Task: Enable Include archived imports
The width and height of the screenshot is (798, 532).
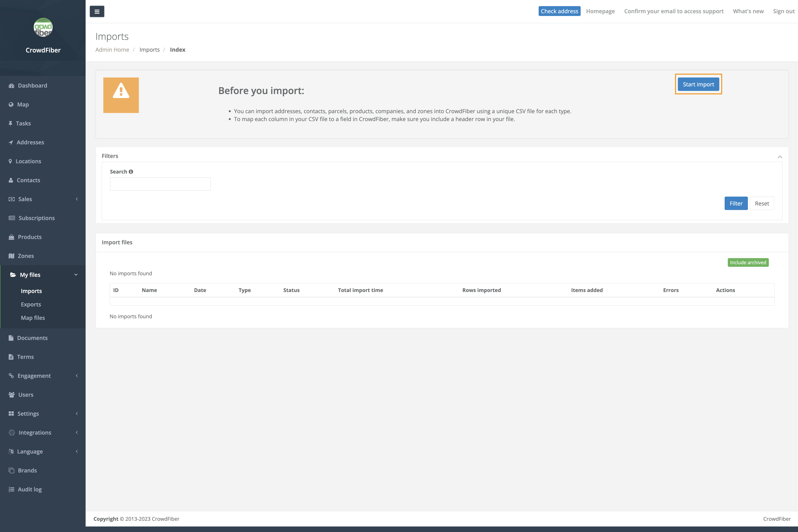Action: click(748, 262)
